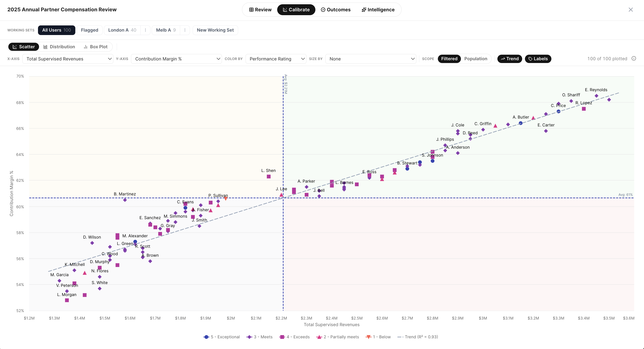This screenshot has height=349, width=644.
Task: Toggle point Labels off
Action: click(x=538, y=59)
